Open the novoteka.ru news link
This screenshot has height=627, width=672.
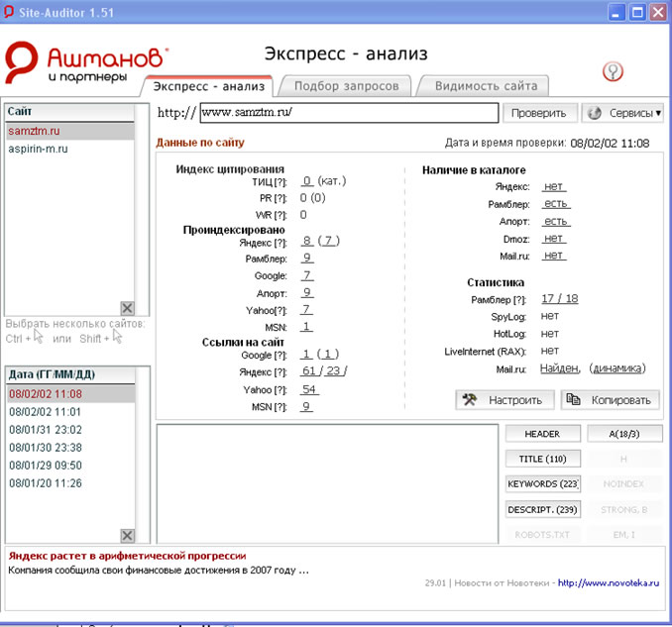click(609, 583)
